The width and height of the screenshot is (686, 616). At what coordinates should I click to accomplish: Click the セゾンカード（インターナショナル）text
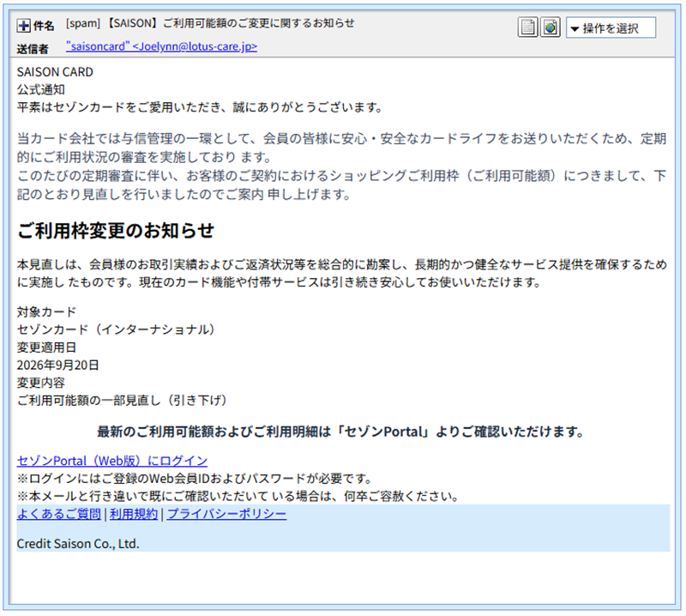point(116,329)
